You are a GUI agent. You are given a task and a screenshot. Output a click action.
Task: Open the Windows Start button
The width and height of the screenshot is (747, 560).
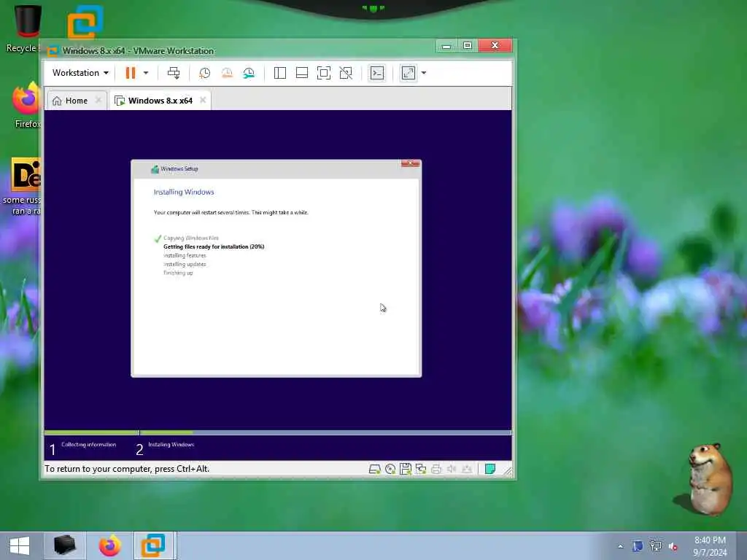coord(20,545)
